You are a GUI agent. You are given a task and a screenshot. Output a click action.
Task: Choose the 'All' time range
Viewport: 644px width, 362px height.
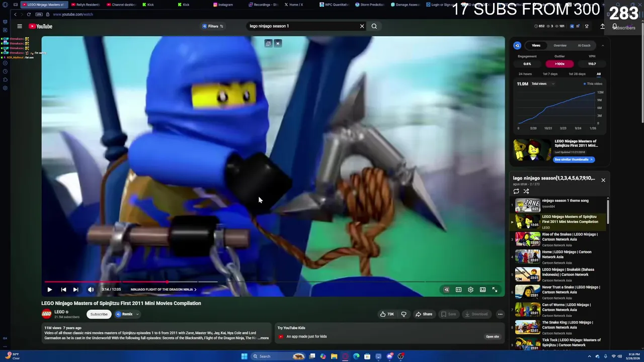pyautogui.click(x=599, y=74)
